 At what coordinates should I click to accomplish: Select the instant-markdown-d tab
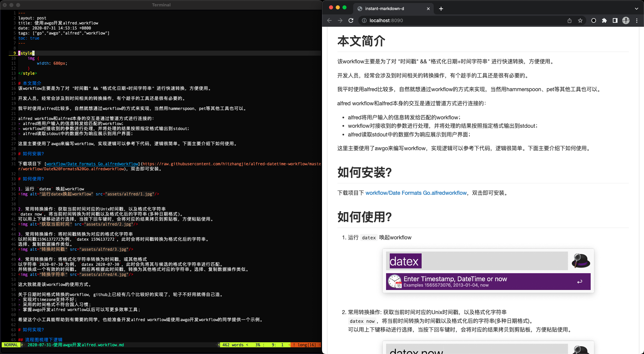[394, 9]
